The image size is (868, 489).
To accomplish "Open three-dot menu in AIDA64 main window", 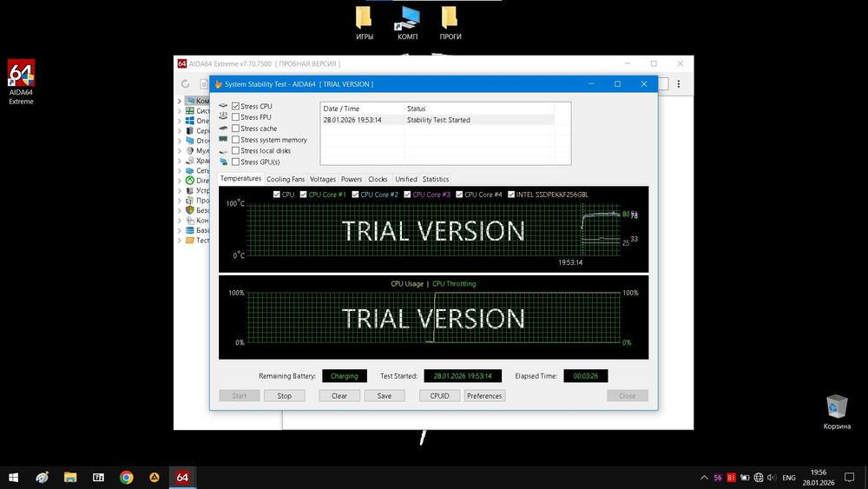I will (679, 83).
